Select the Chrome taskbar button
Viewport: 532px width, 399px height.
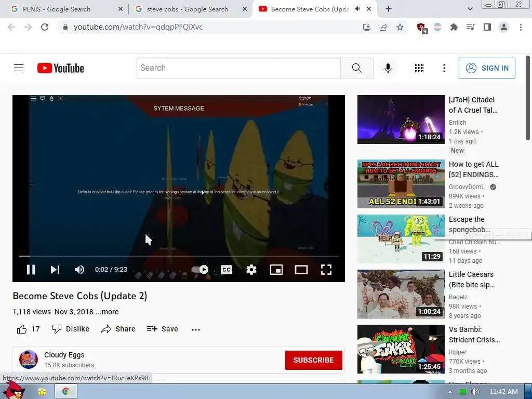click(x=66, y=392)
